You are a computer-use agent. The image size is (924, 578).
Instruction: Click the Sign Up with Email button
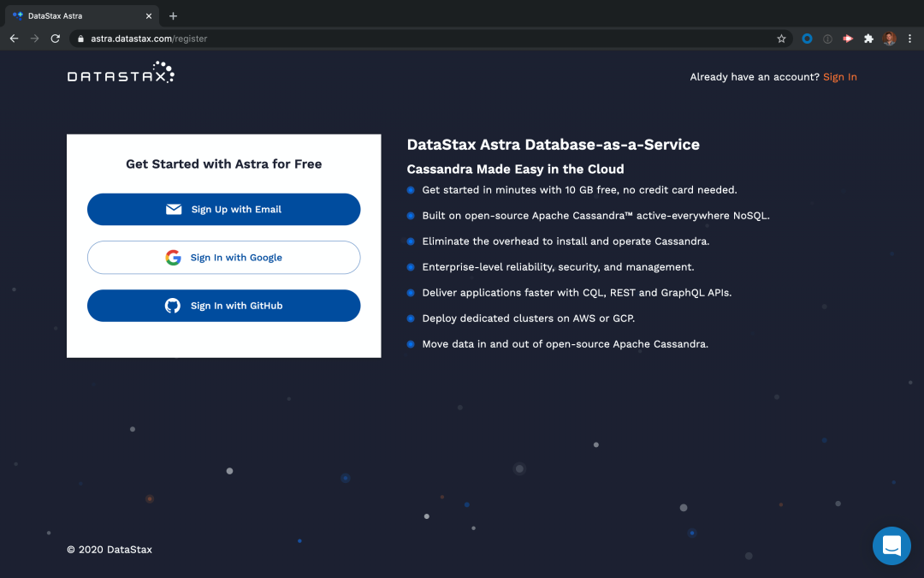pos(224,210)
